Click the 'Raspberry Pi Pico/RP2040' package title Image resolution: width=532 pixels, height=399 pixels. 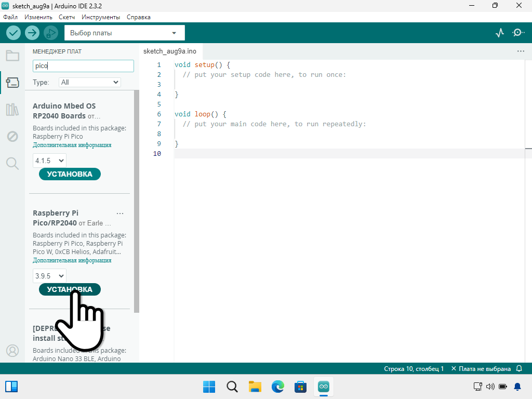click(55, 218)
